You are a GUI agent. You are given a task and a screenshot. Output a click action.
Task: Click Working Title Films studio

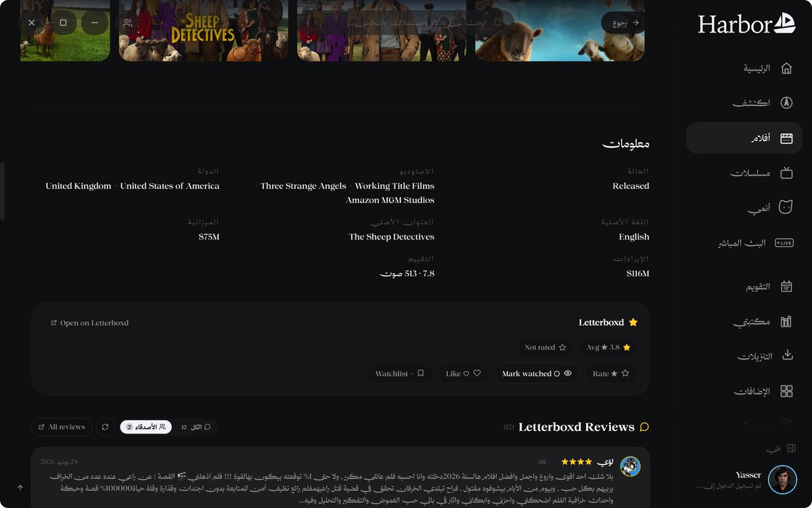[395, 186]
